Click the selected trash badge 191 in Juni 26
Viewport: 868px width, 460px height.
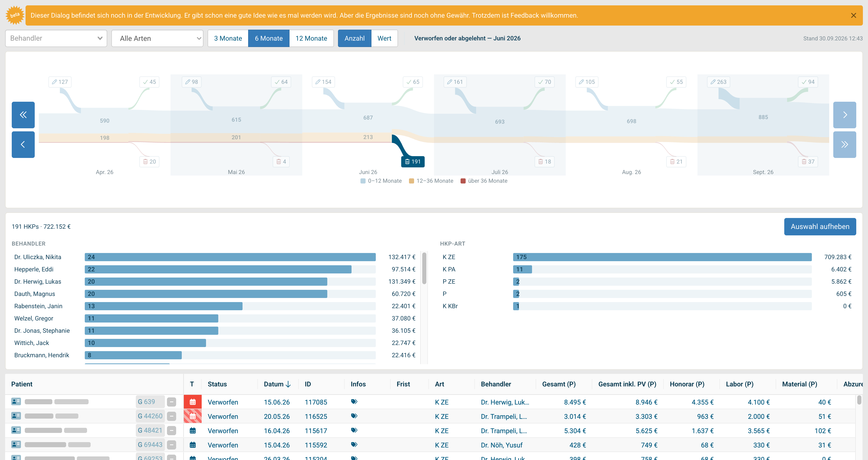[x=413, y=162]
